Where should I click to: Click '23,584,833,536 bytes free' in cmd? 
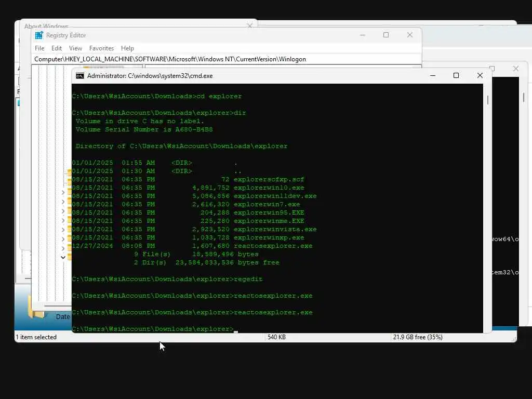click(228, 262)
